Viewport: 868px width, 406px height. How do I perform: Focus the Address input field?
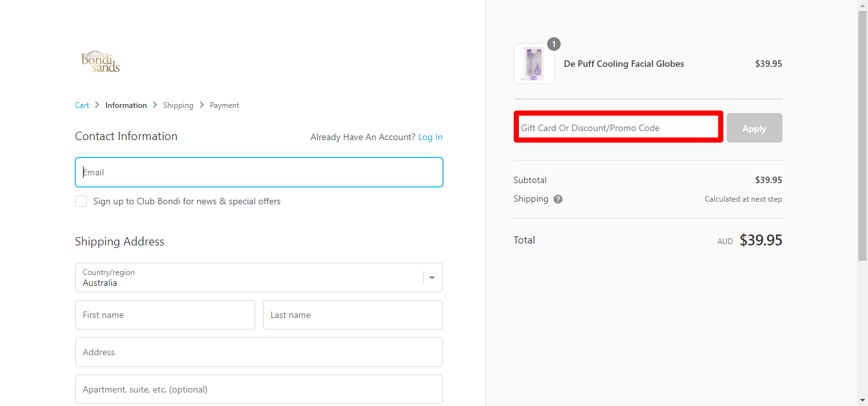[x=258, y=352]
